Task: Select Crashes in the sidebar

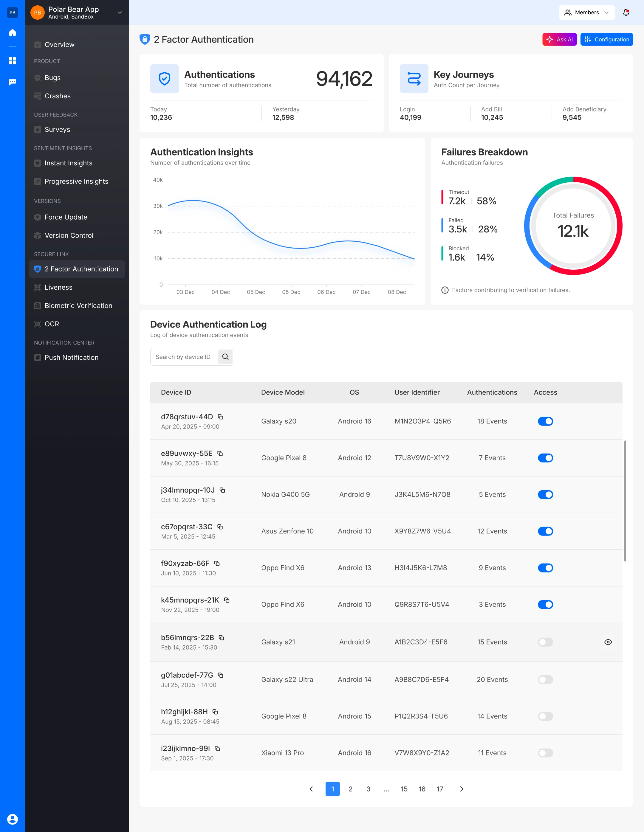Action: click(58, 96)
